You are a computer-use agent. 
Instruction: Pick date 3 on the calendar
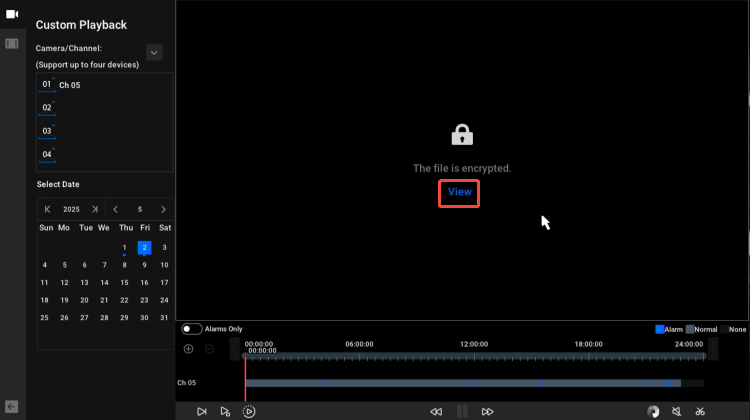pos(165,247)
